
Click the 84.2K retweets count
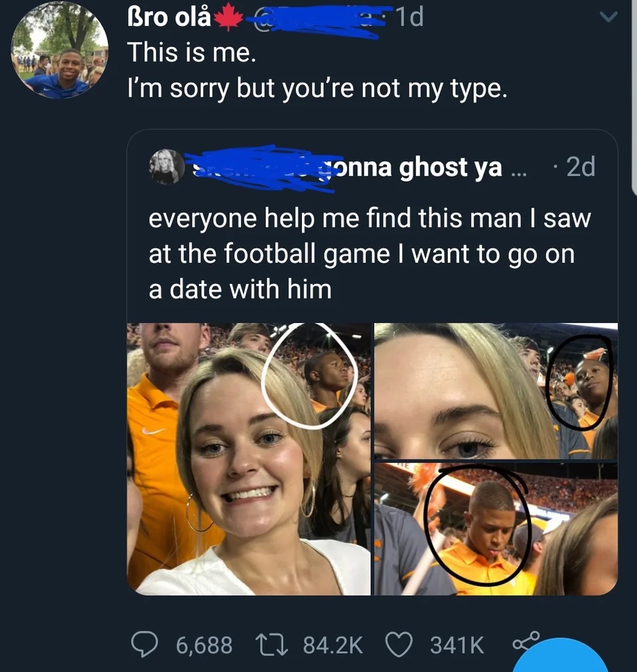pyautogui.click(x=333, y=644)
